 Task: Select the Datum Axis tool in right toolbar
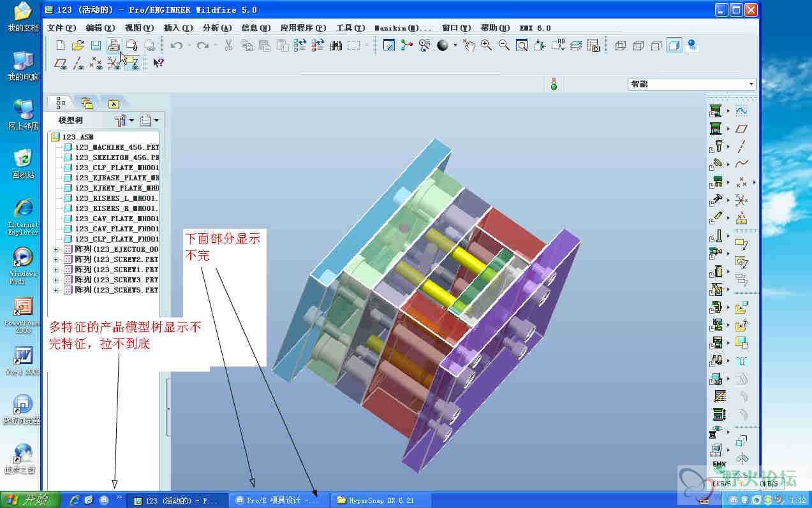741,146
